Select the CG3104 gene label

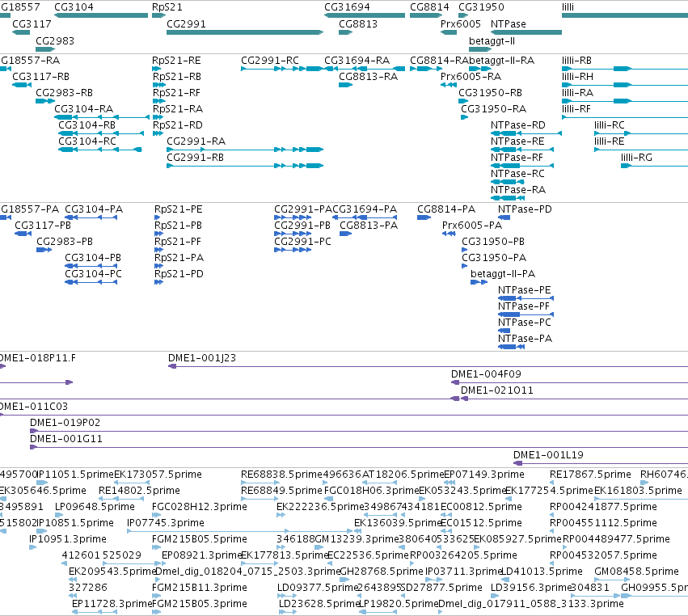[74, 7]
